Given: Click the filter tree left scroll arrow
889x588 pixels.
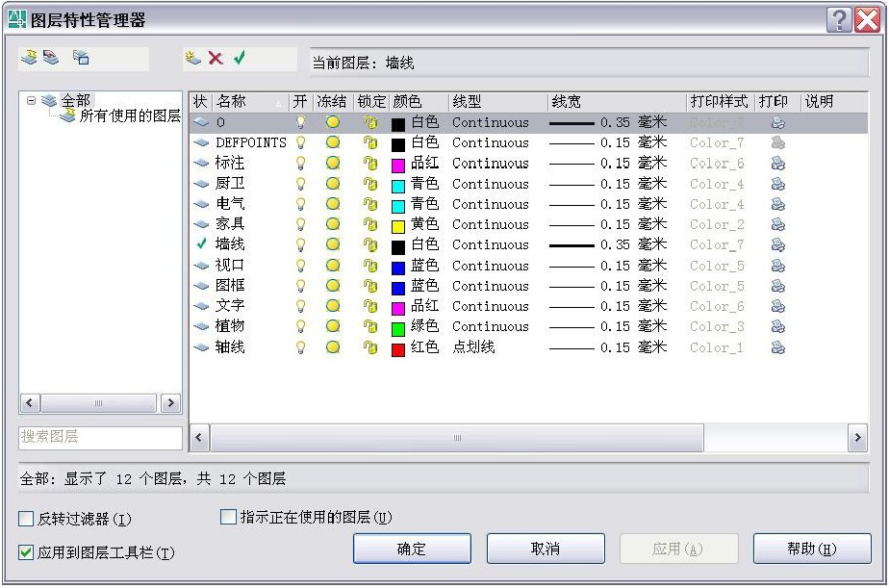Looking at the screenshot, I should (x=30, y=403).
